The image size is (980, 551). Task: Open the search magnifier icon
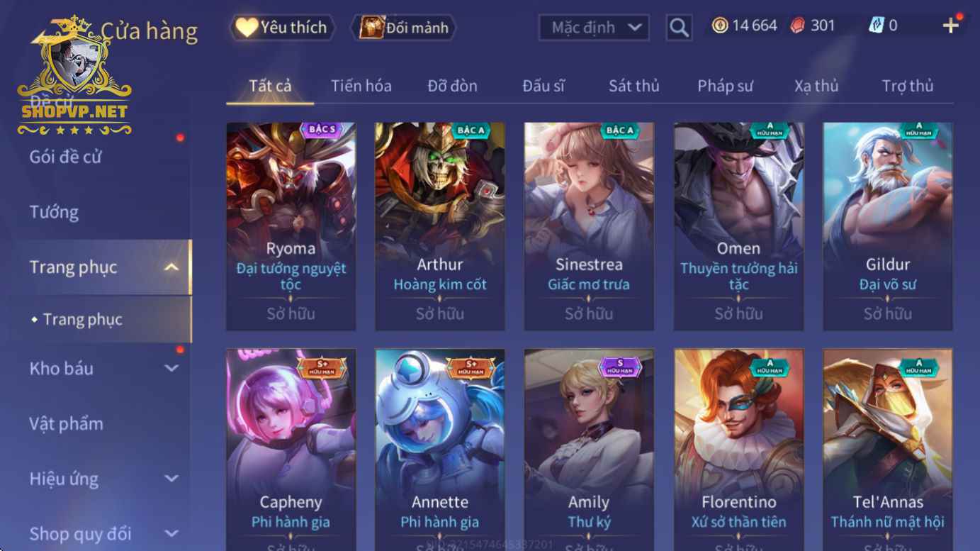click(x=679, y=28)
